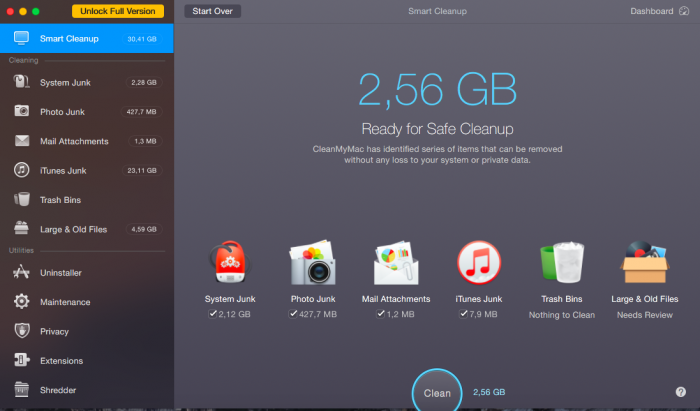700x411 pixels.
Task: Click the Smart Cleanup monitor icon in sidebar
Action: 21,38
